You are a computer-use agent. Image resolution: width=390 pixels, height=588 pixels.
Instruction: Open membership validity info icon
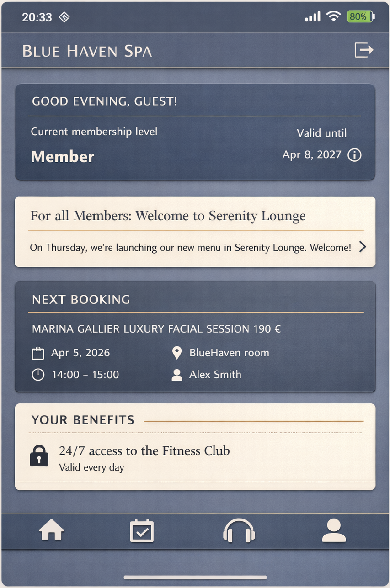tap(354, 155)
